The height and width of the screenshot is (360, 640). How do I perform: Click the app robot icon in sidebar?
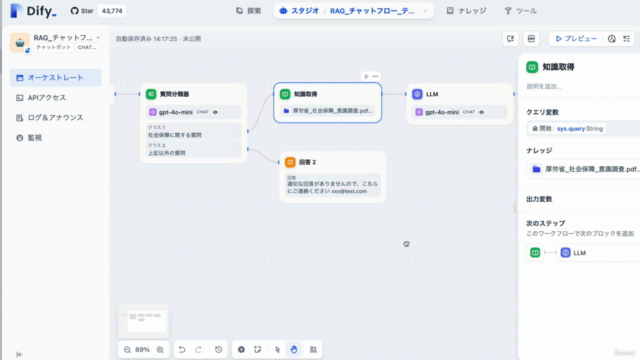pyautogui.click(x=20, y=42)
